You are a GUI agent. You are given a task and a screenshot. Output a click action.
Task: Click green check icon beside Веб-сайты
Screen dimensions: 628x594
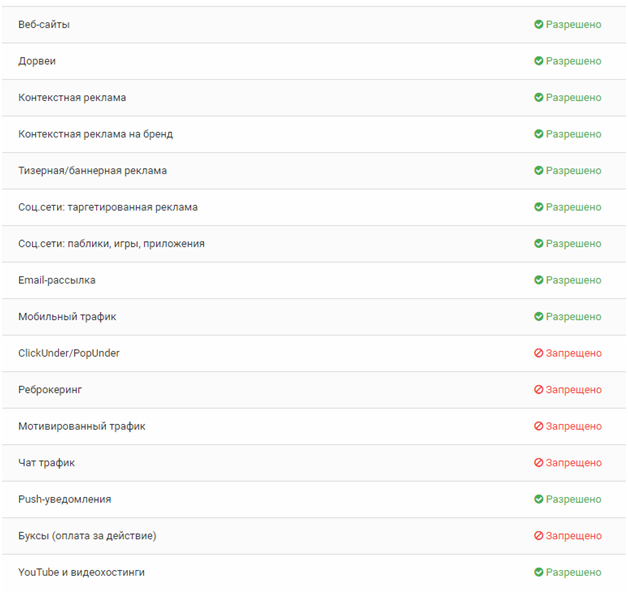click(539, 24)
